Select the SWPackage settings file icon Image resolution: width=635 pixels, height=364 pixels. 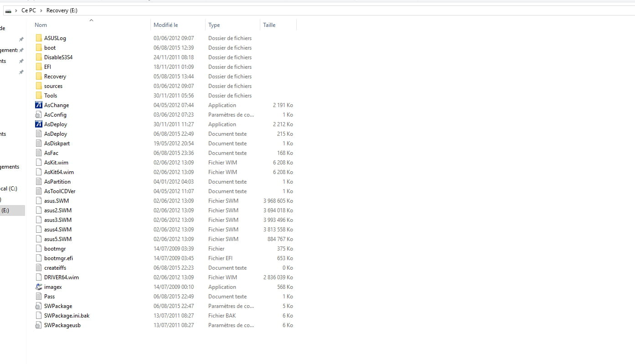(x=39, y=306)
